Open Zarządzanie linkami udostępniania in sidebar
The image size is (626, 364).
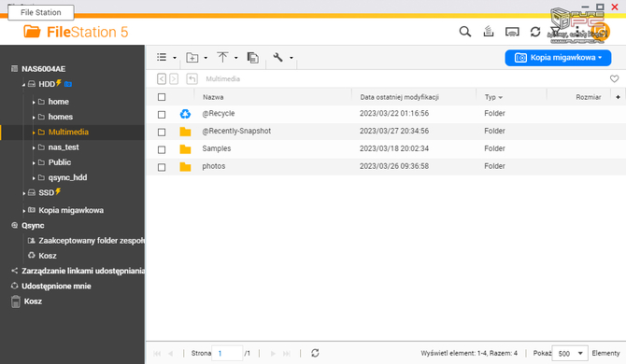point(83,271)
